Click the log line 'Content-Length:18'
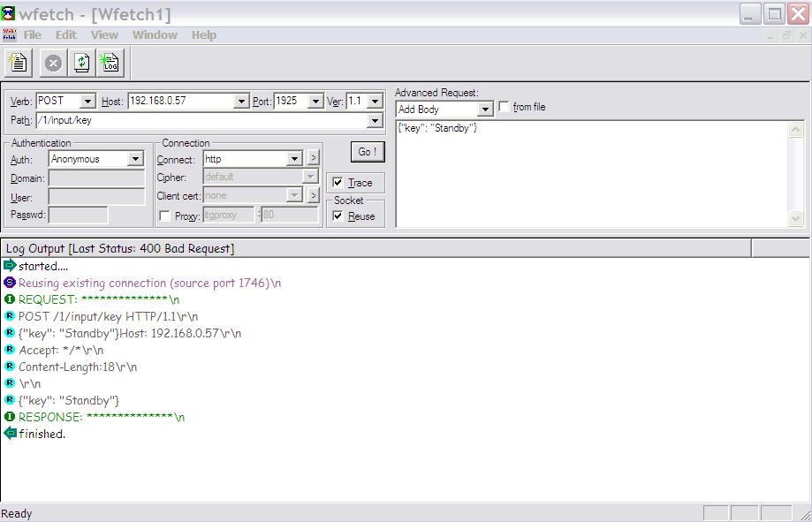 tap(78, 367)
